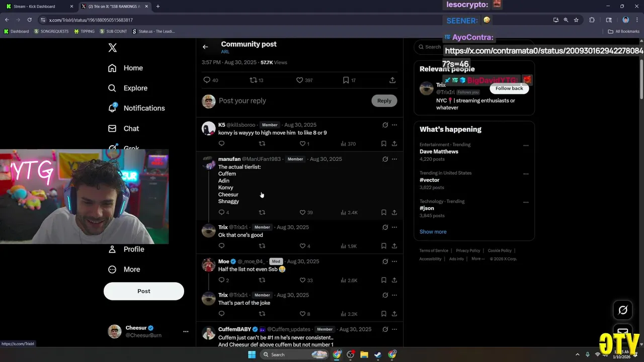Share Trix's 'part of the joke' reply
The width and height of the screenshot is (644, 362).
click(394, 314)
